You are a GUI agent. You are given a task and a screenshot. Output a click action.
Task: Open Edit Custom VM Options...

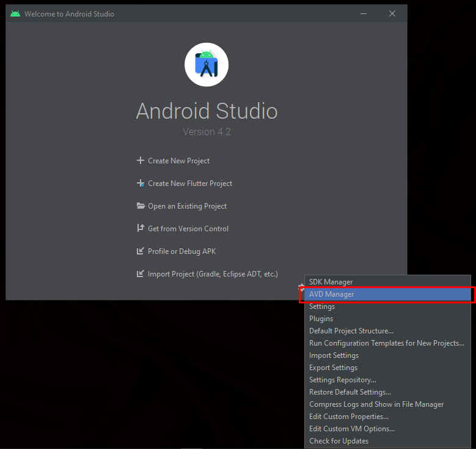click(387, 429)
